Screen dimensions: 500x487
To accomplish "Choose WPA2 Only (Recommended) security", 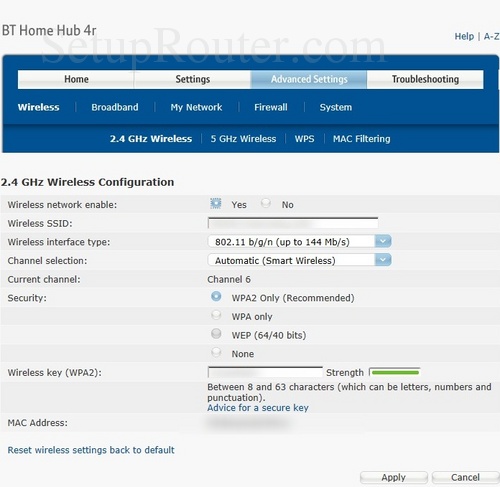I will pyautogui.click(x=216, y=296).
